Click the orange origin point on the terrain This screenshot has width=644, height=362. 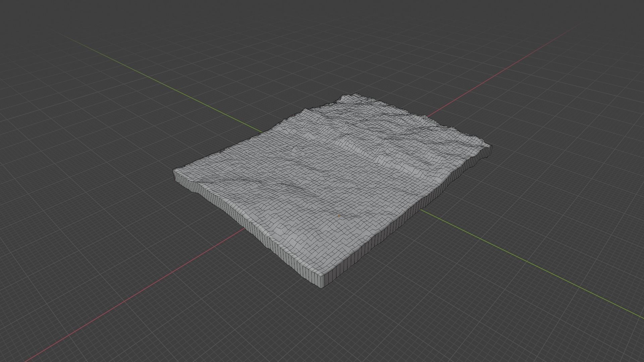point(339,216)
